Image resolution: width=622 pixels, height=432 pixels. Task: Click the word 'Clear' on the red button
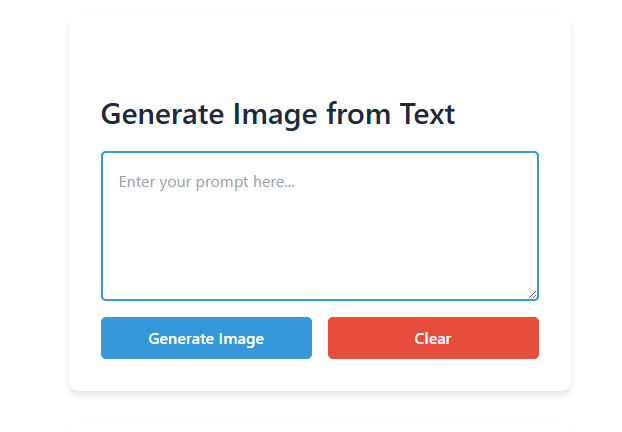click(x=433, y=339)
